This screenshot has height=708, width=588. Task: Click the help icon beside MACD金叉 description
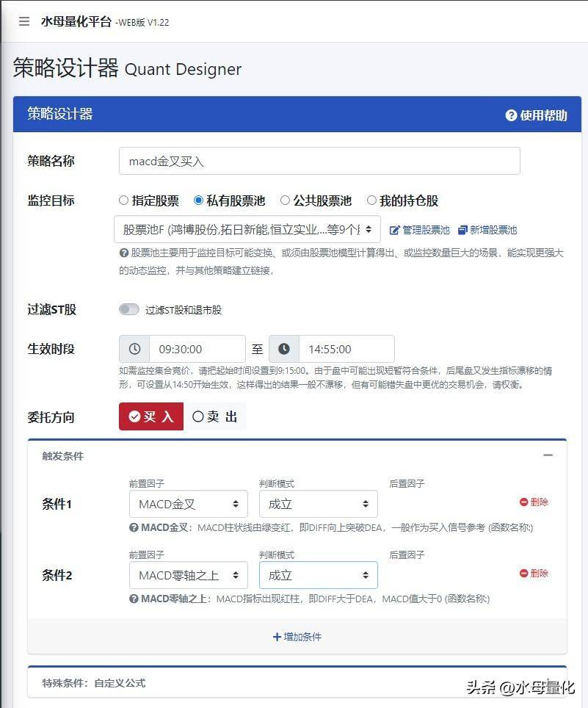[134, 527]
